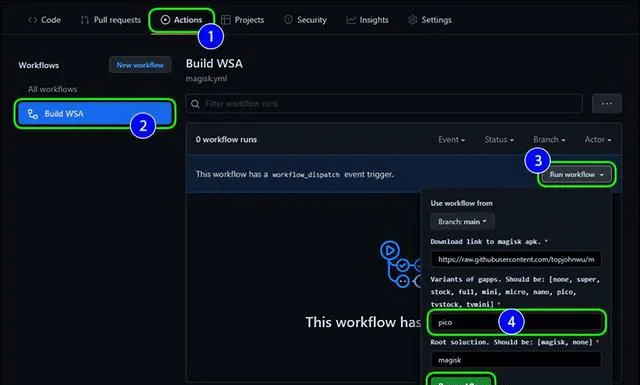Click the "0 workflow runs" text
This screenshot has height=385, width=640.
tap(226, 140)
